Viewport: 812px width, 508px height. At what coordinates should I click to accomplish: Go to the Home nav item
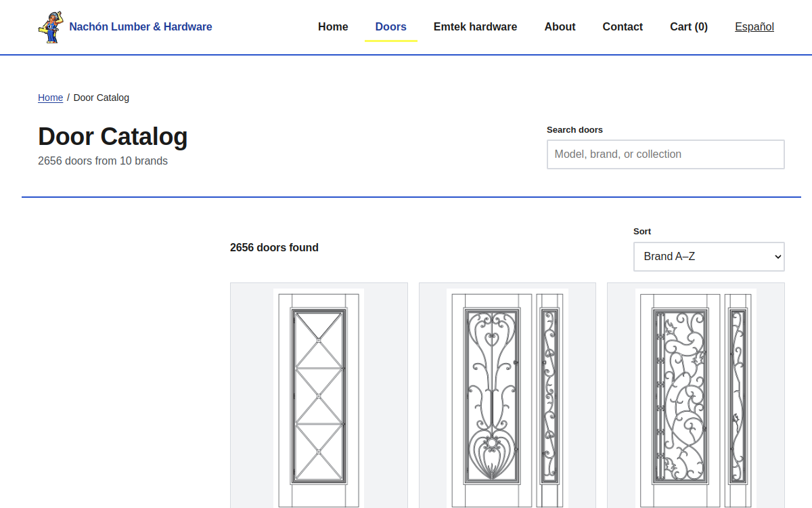pos(333,27)
